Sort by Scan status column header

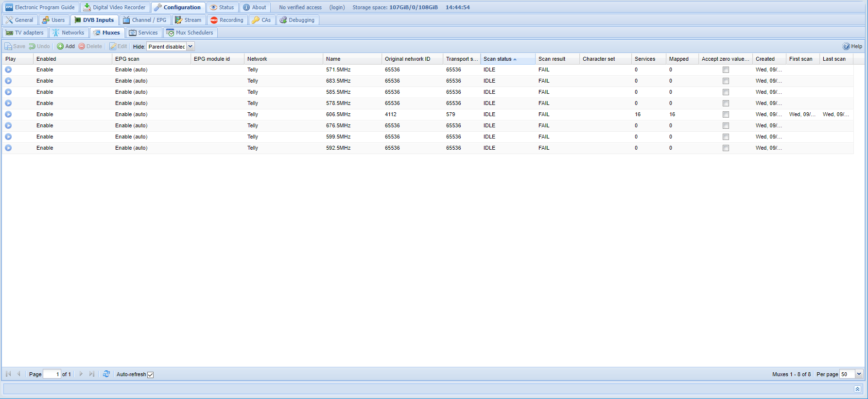point(498,59)
